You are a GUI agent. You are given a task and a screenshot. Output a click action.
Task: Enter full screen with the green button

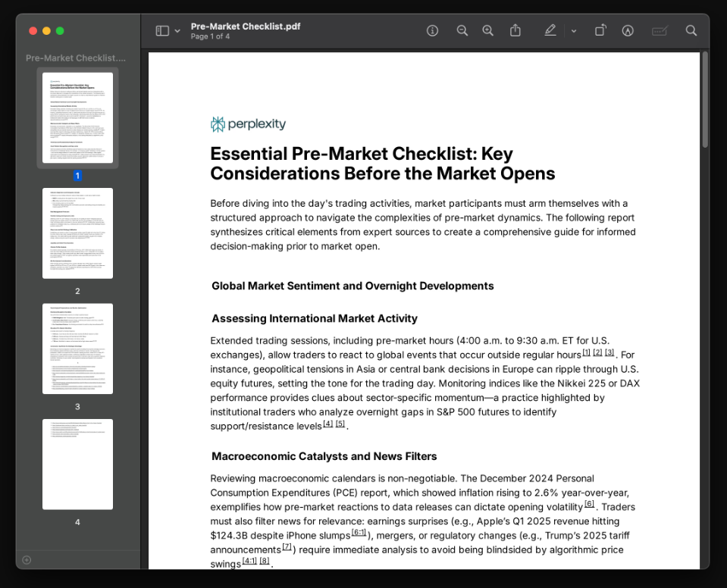point(60,30)
